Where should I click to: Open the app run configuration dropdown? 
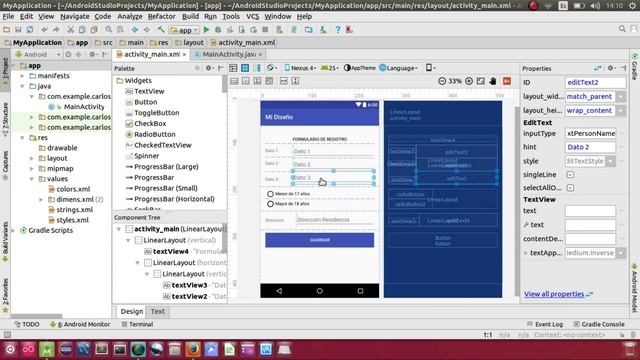184,30
